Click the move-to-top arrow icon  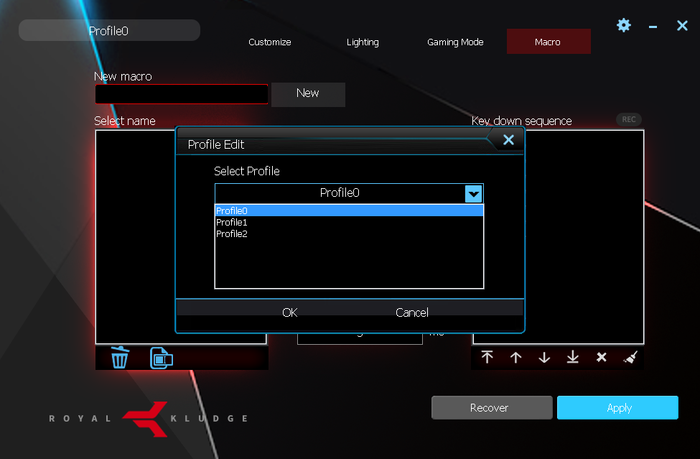pos(487,357)
